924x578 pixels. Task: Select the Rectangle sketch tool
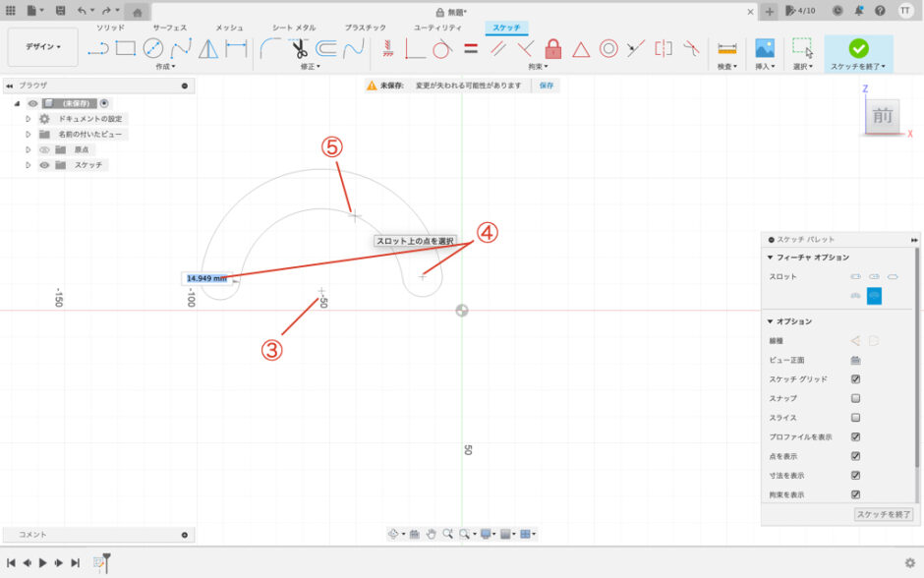pyautogui.click(x=125, y=48)
